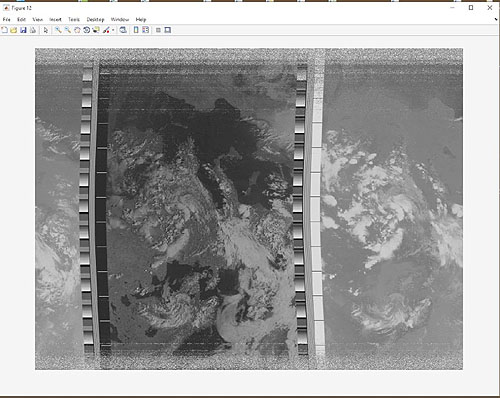Image resolution: width=500 pixels, height=398 pixels.
Task: Select the Zoom In magnifier tool
Action: point(58,30)
